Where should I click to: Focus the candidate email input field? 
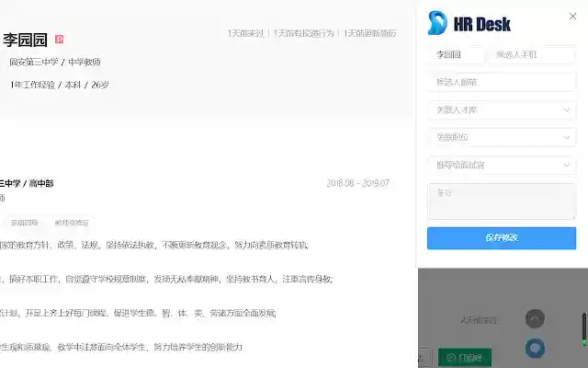(x=502, y=82)
